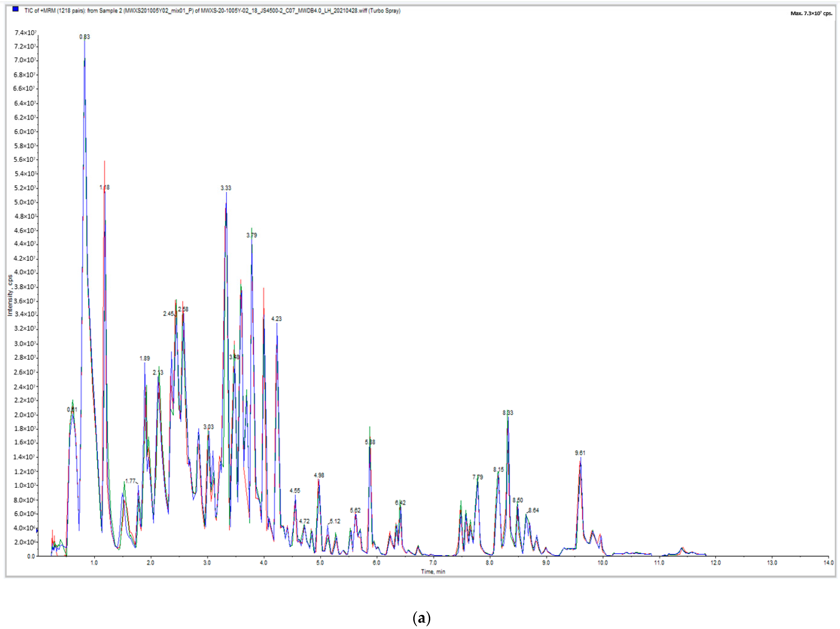Click the Time, min axis title

[x=433, y=572]
